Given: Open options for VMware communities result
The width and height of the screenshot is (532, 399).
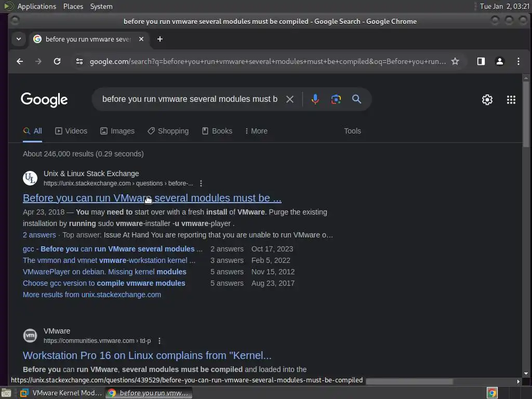Looking at the screenshot, I should (x=159, y=341).
